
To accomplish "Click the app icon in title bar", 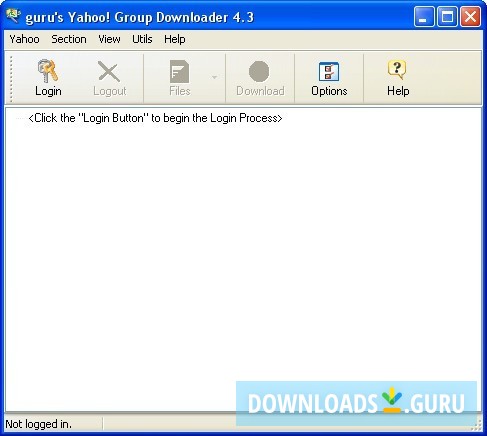I will point(14,15).
